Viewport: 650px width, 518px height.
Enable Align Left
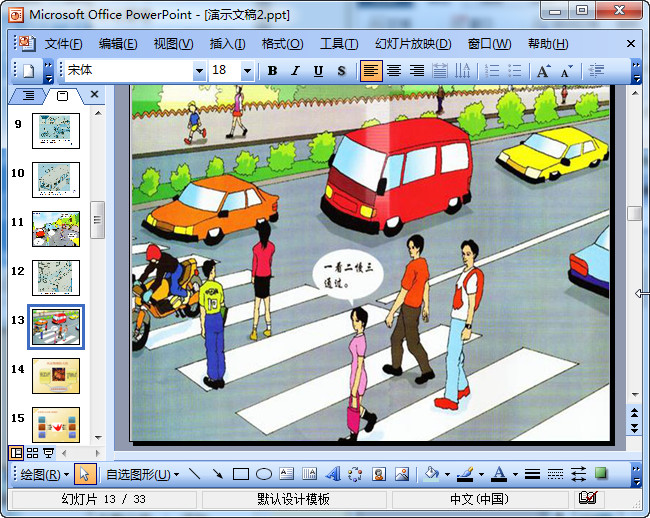(x=371, y=71)
